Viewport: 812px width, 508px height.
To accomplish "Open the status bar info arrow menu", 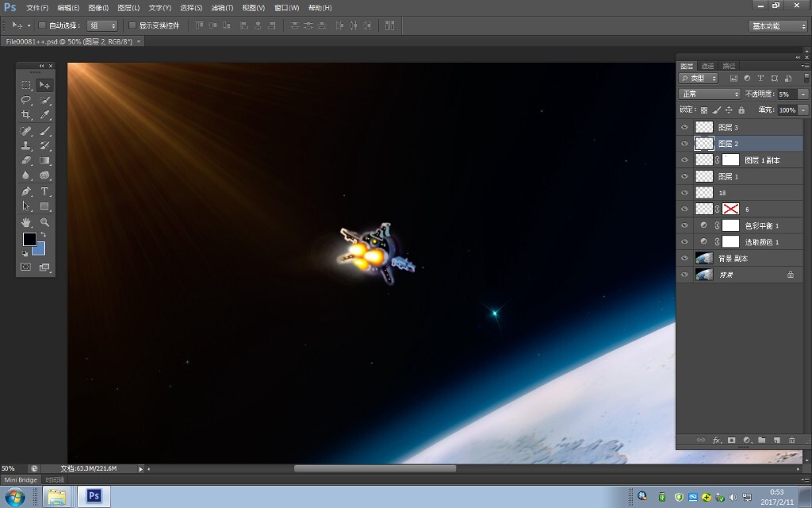I will (x=140, y=469).
